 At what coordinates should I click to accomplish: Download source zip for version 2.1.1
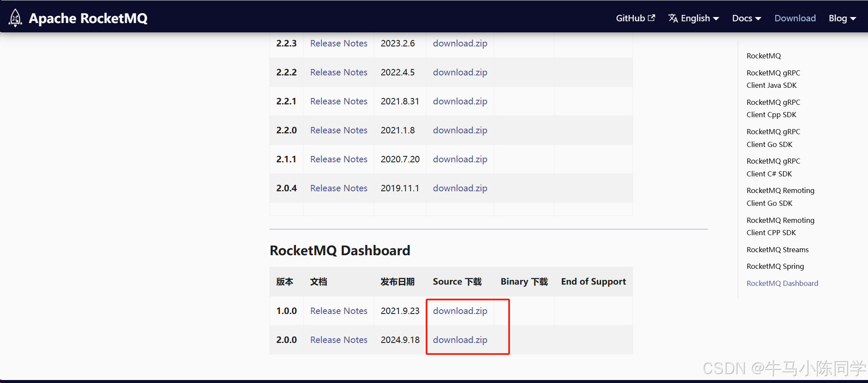(460, 159)
